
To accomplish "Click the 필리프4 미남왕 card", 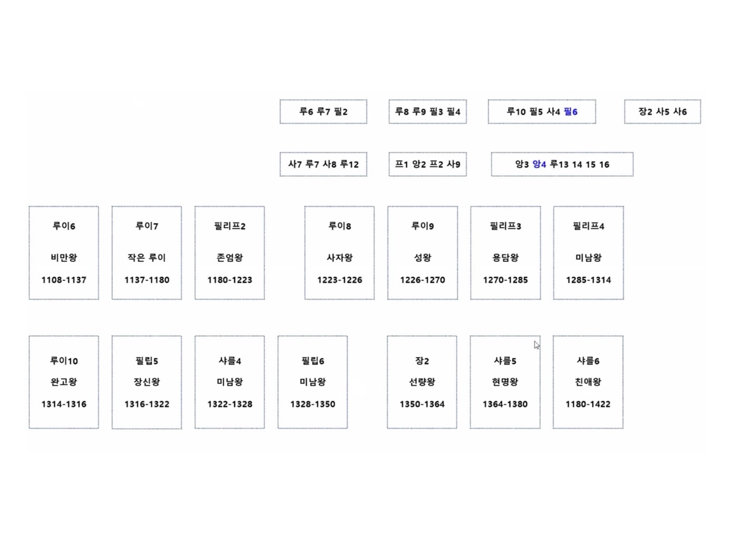I will [x=588, y=253].
